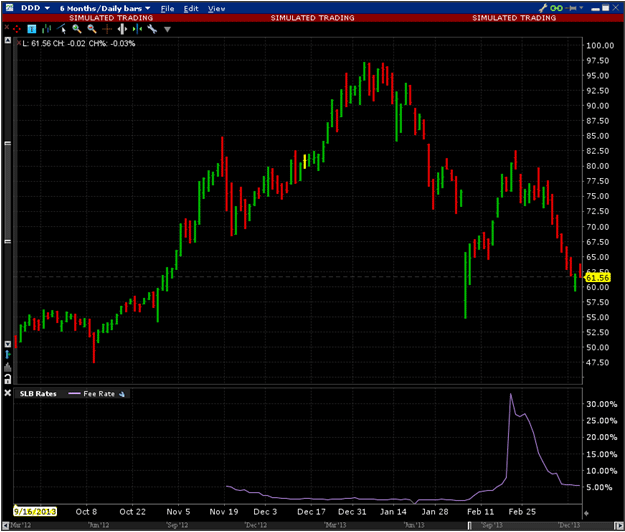The image size is (625, 532).
Task: Click the zoom out magnifier icon
Action: [93, 29]
